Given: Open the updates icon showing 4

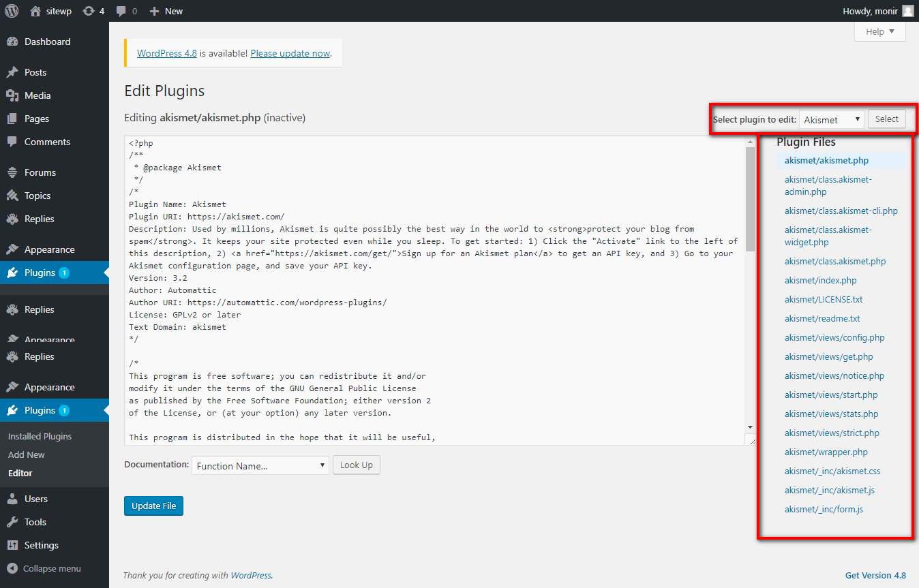Looking at the screenshot, I should (93, 11).
